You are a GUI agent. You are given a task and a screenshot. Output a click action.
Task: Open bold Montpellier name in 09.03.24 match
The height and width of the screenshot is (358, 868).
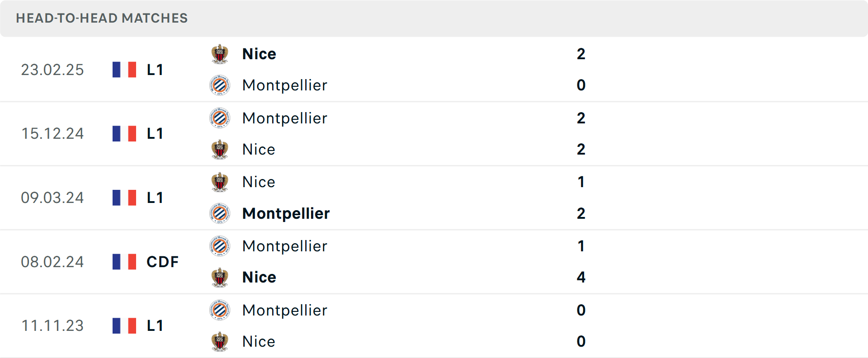pyautogui.click(x=286, y=213)
